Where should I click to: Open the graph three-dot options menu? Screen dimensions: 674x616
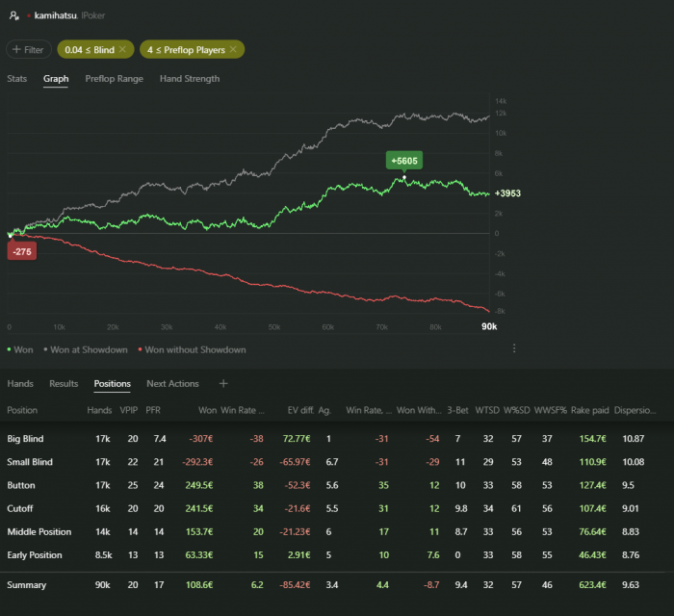click(514, 348)
